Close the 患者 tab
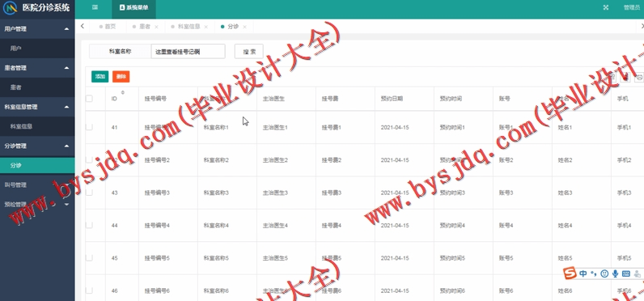Screen dimensions: 644x301 (156, 27)
